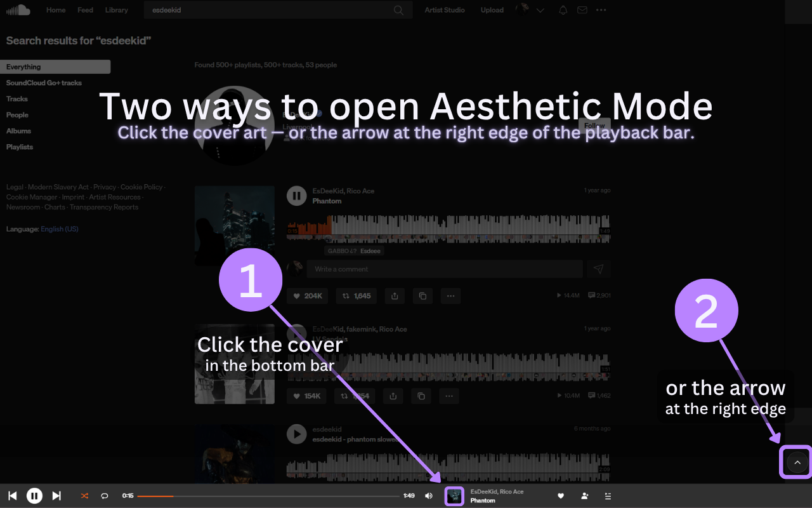Click the search magnifier icon
The width and height of the screenshot is (812, 508).
click(398, 10)
